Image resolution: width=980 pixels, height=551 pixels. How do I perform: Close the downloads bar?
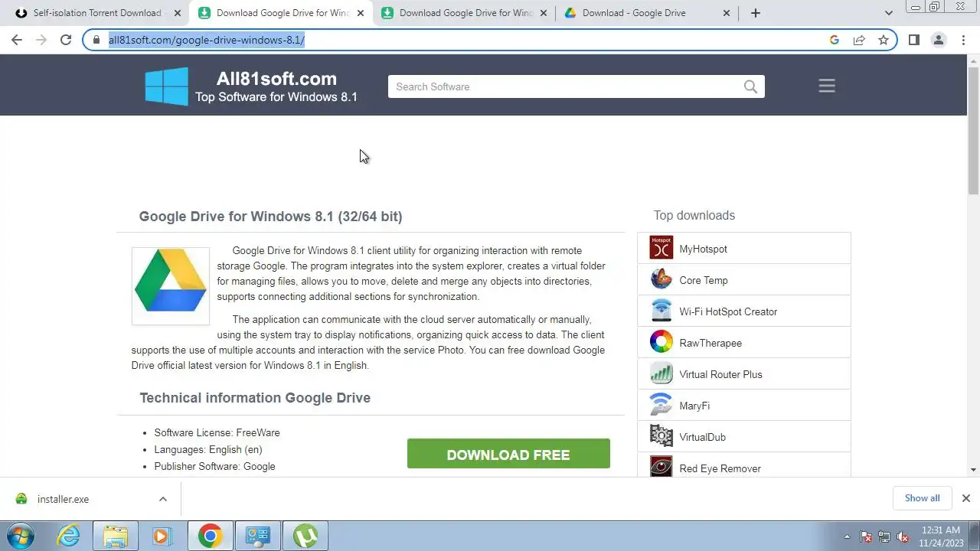coord(966,498)
